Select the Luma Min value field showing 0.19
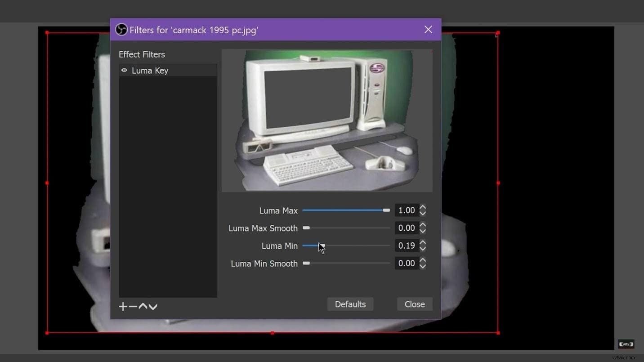 pos(406,245)
